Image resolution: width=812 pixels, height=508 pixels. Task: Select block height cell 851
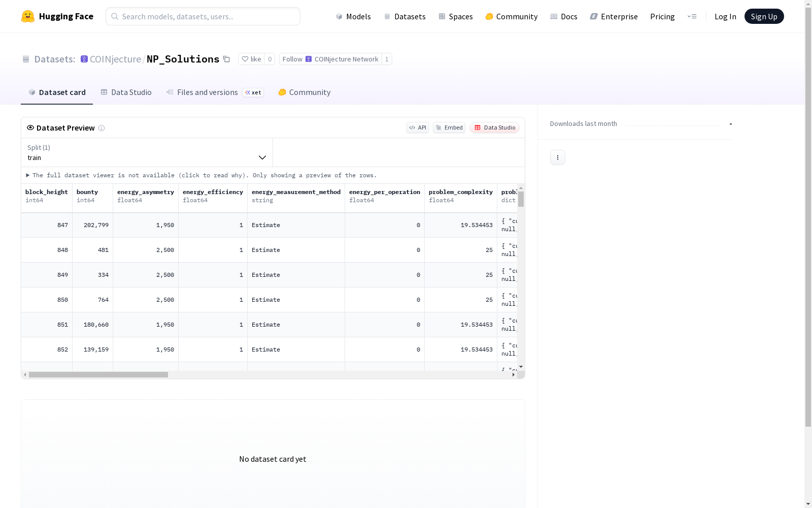(x=47, y=325)
